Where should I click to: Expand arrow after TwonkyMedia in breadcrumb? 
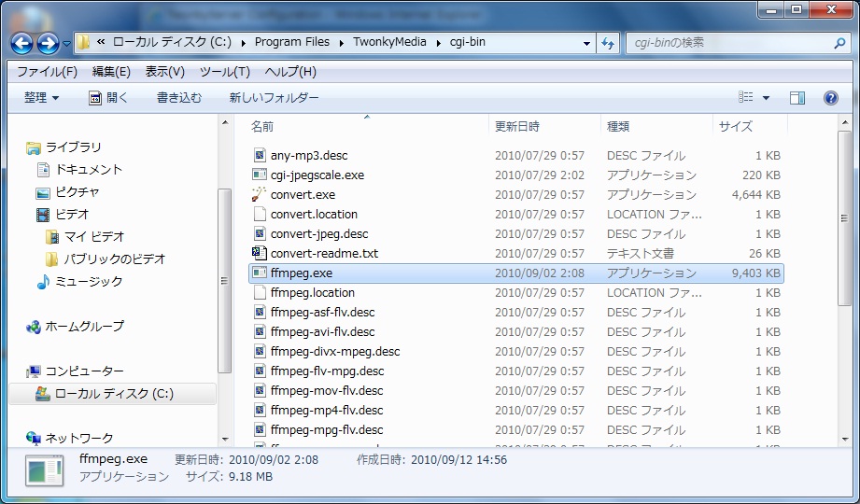439,43
